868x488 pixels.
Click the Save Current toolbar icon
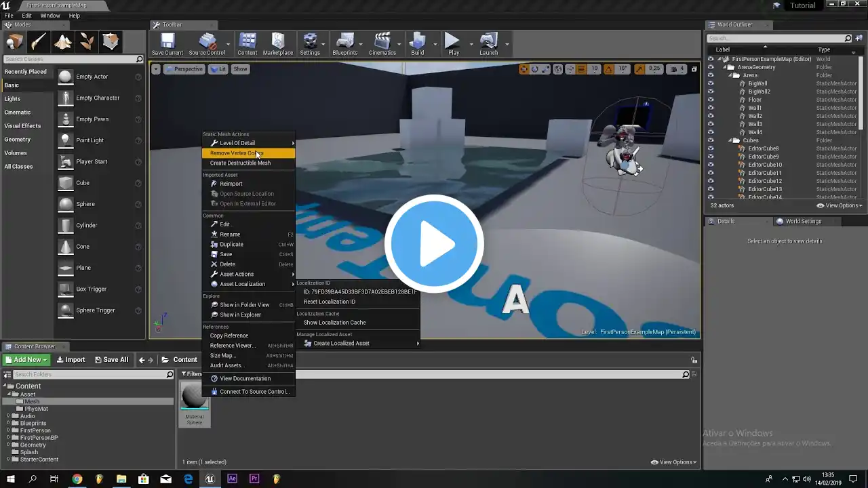pyautogui.click(x=167, y=44)
